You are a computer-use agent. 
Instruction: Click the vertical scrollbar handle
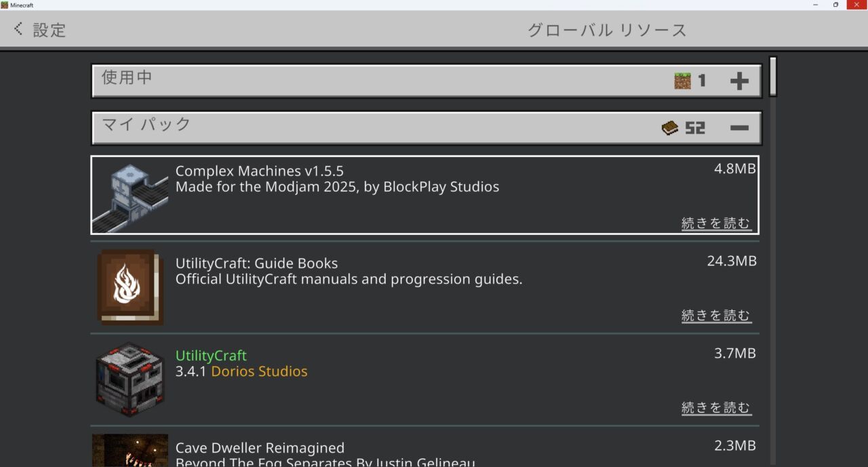click(772, 76)
